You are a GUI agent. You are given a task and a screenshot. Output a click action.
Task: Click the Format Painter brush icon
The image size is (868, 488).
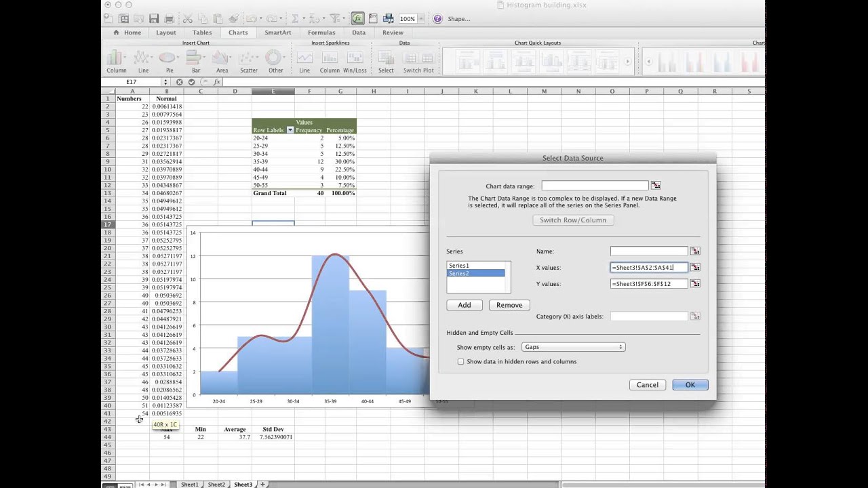[234, 18]
